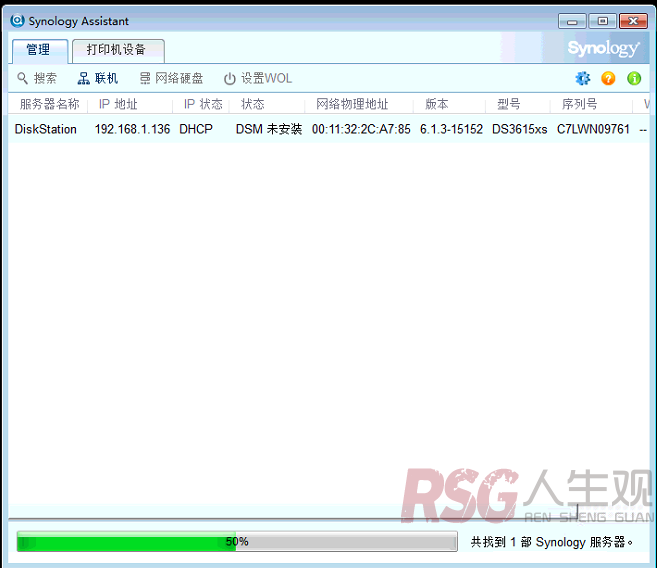Click the 搜索 magnifier search button
Screen dimensions: 657x568
pos(37,78)
